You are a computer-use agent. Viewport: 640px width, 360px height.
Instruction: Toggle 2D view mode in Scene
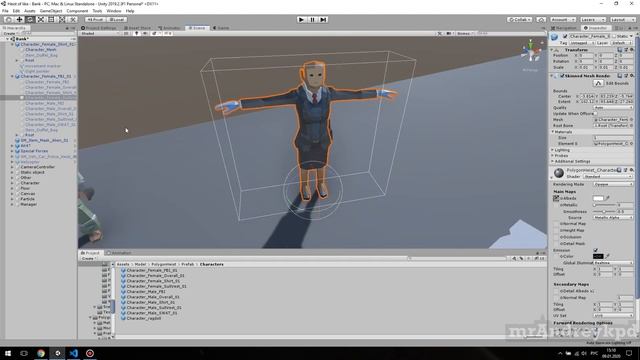(127, 33)
